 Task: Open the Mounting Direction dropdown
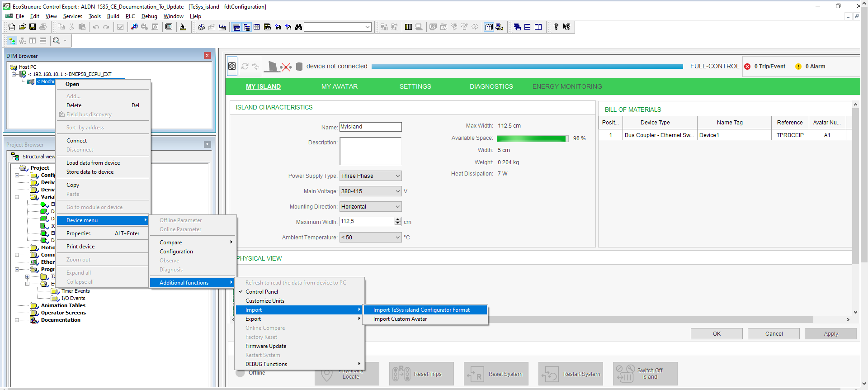pyautogui.click(x=398, y=207)
